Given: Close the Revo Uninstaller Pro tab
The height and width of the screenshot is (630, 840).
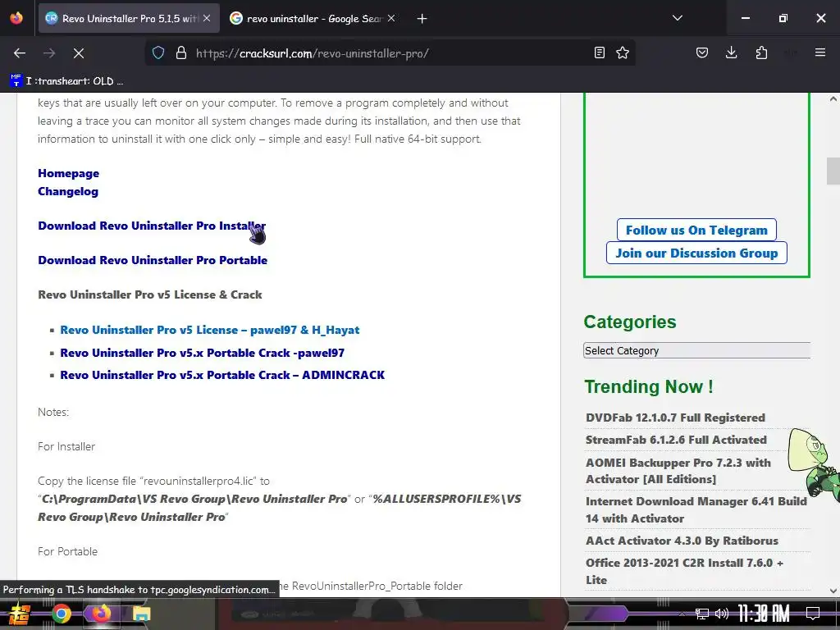Looking at the screenshot, I should click(207, 18).
